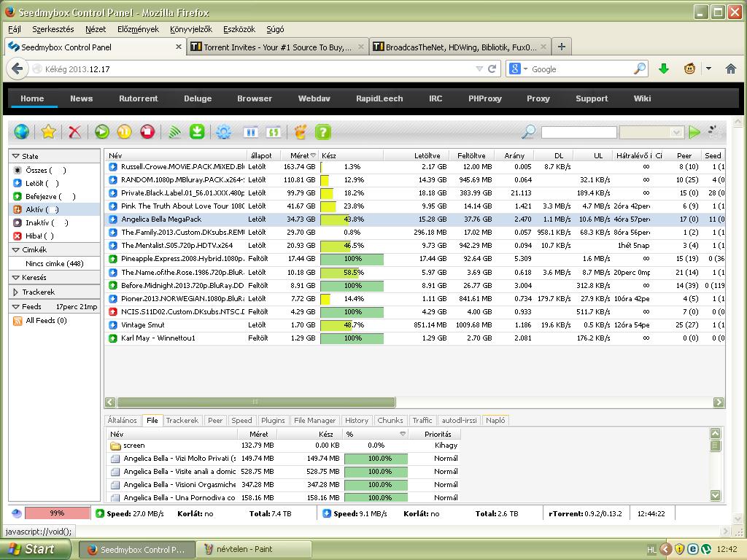Switch to névtelen - Paint in the taskbar

click(254, 549)
